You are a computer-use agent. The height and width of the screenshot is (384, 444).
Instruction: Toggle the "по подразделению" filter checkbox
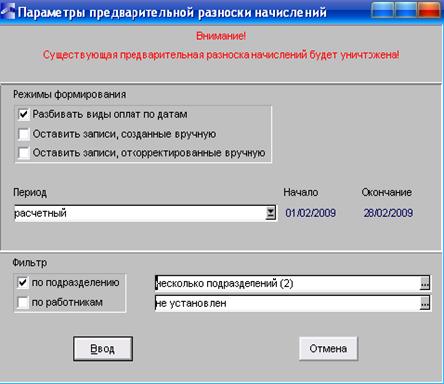[x=22, y=283]
